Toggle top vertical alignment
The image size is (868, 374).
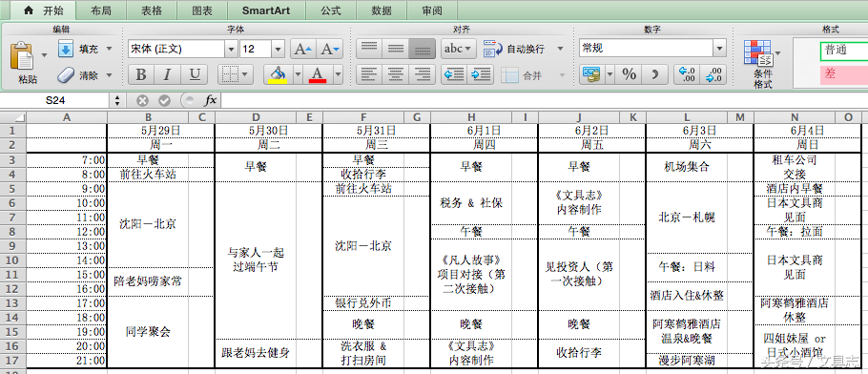[x=369, y=49]
